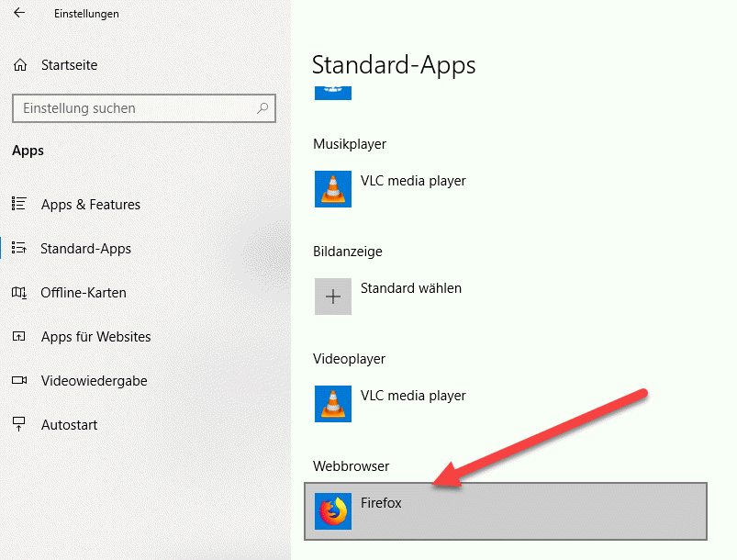The width and height of the screenshot is (737, 560).
Task: Click the Apps section heading in sidebar
Action: coord(28,151)
